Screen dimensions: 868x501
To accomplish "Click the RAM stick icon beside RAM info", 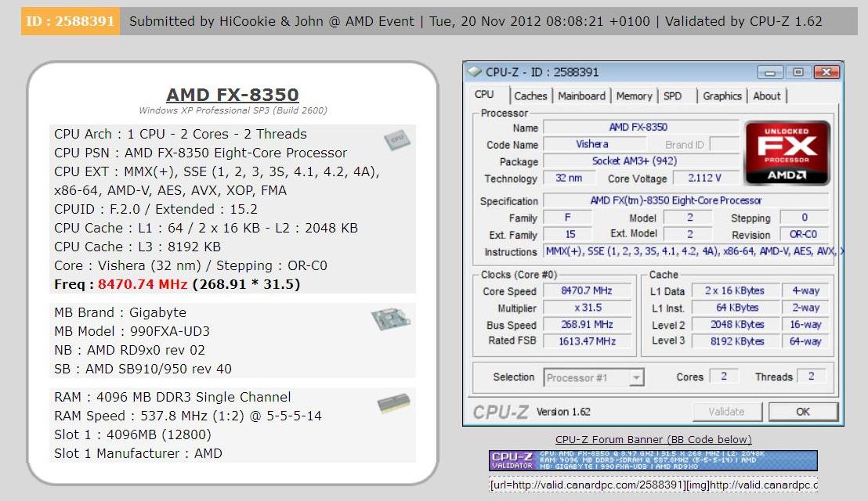I will pos(393,403).
